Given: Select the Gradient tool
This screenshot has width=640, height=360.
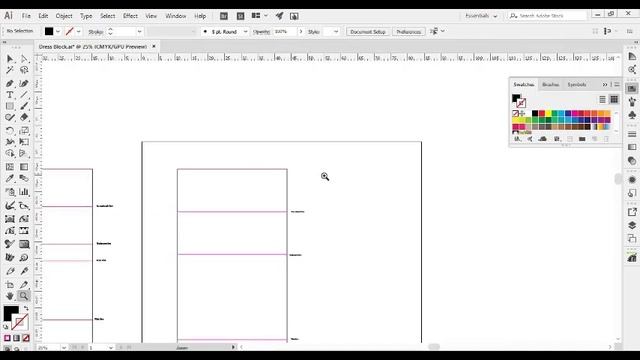Looking at the screenshot, I should pos(24,167).
